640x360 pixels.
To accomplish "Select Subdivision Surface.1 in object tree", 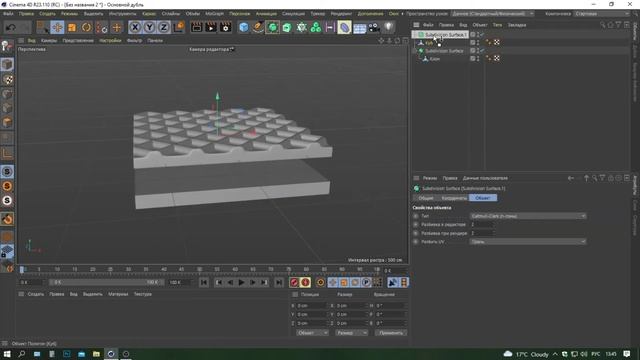I will (445, 35).
